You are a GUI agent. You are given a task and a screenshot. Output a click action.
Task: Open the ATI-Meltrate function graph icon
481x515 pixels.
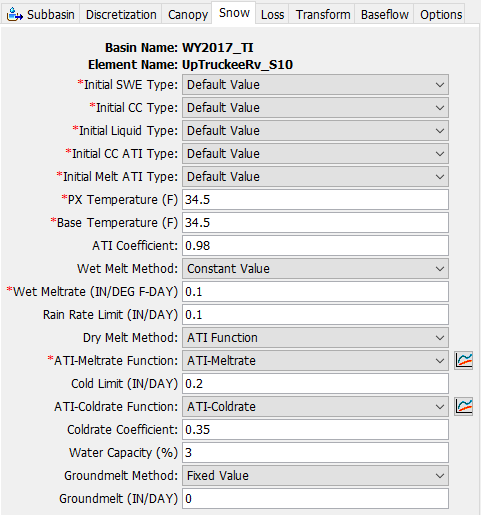pos(464,360)
